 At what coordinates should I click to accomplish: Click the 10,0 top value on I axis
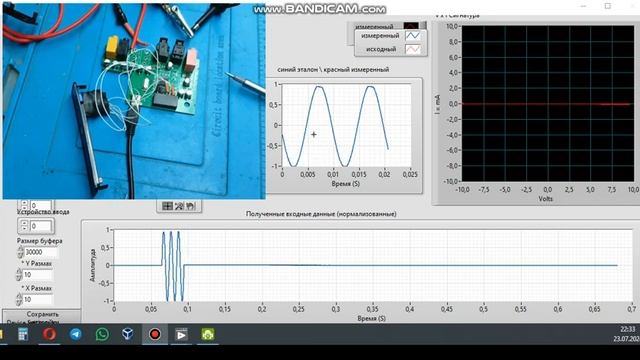click(x=453, y=26)
